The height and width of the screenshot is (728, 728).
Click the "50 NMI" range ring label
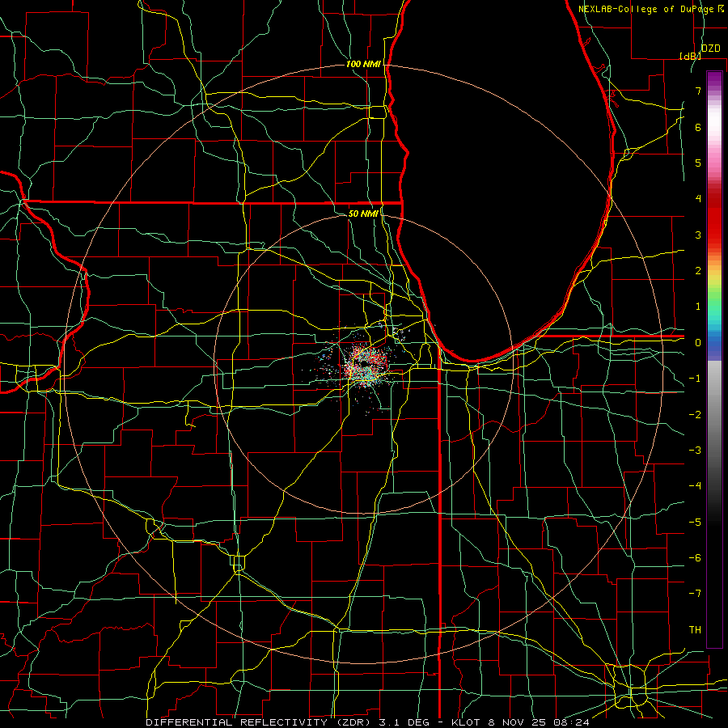[363, 214]
